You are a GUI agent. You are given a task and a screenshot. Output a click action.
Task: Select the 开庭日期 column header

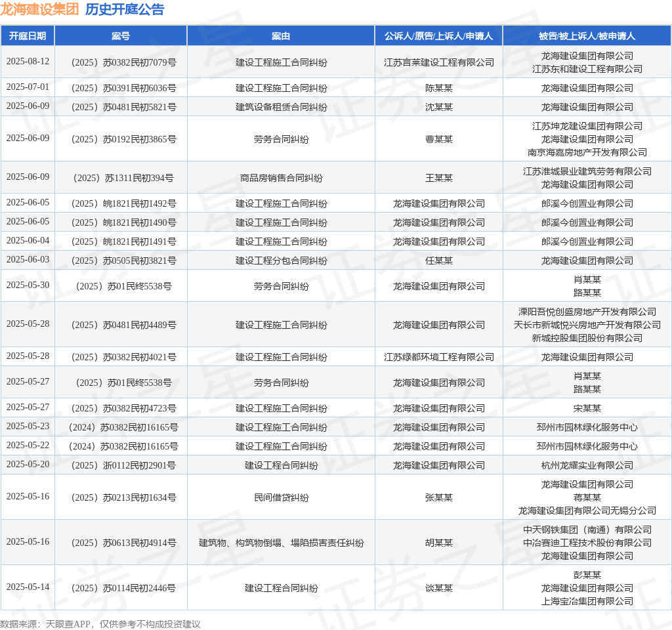tap(28, 36)
